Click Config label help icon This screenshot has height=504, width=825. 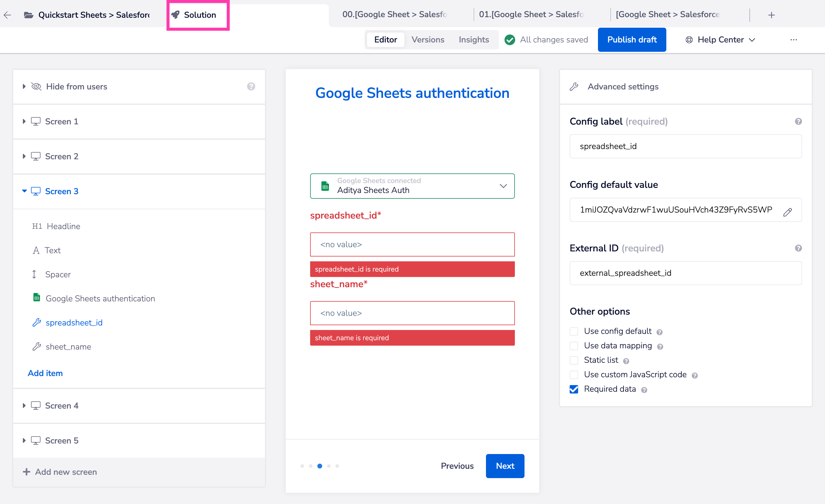(798, 121)
